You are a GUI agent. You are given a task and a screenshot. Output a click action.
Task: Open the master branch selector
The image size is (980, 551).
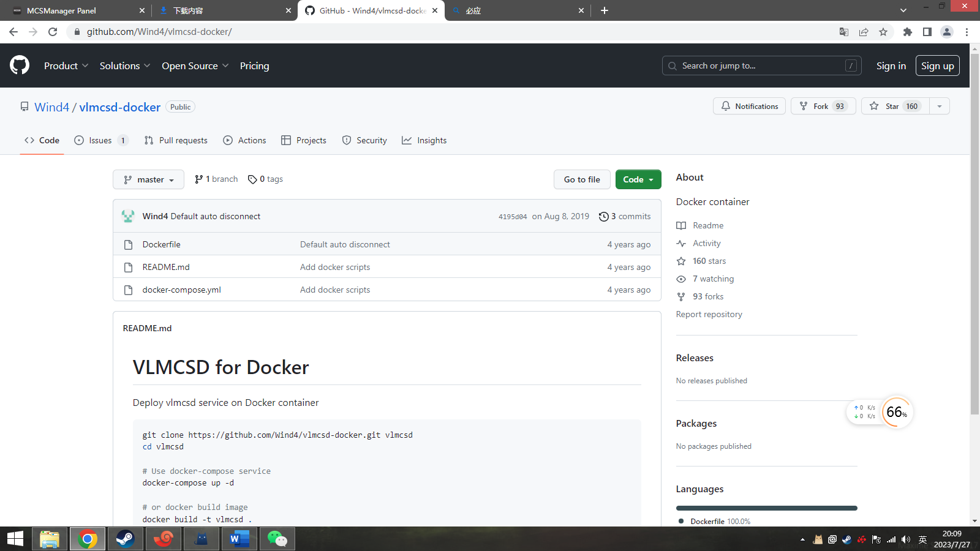[148, 179]
